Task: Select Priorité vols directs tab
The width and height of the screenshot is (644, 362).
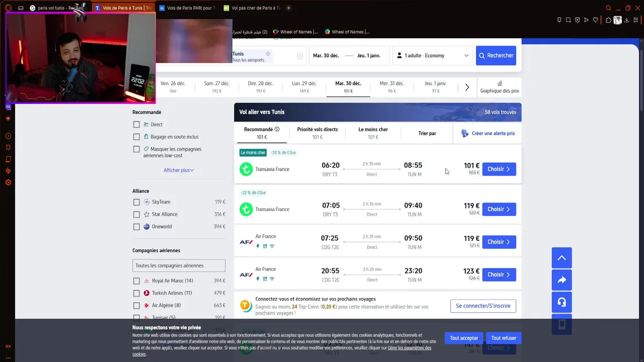Action: (x=317, y=133)
